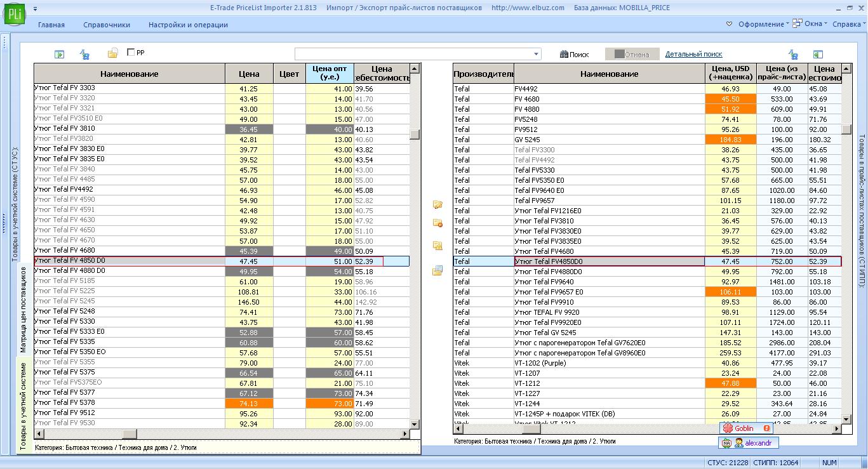Click right table scroll-down arrow
The width and height of the screenshot is (868, 469).
(846, 419)
